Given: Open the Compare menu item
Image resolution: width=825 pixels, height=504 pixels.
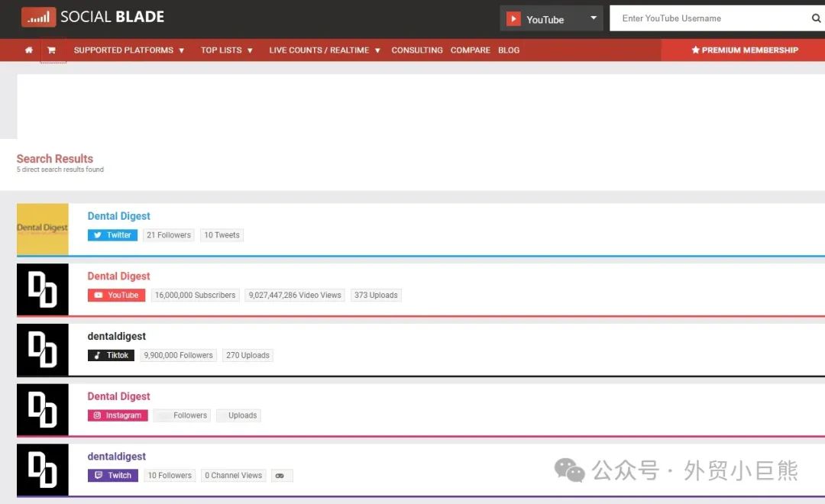Looking at the screenshot, I should pos(470,50).
